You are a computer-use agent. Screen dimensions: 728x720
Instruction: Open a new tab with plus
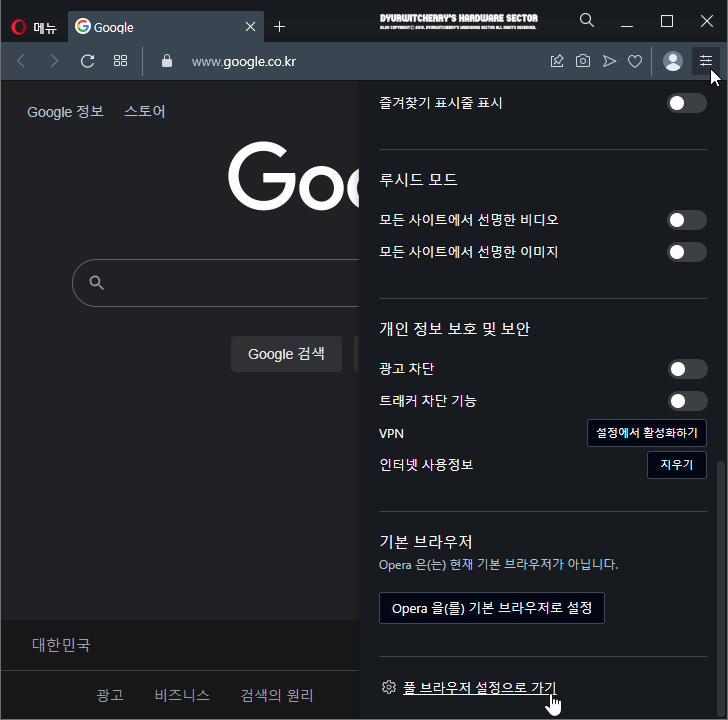coord(279,27)
